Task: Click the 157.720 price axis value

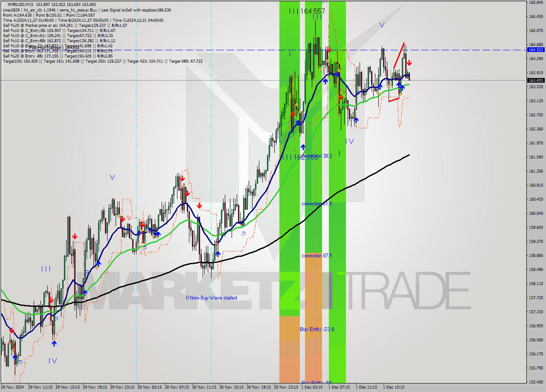Action: pyautogui.click(x=536, y=298)
